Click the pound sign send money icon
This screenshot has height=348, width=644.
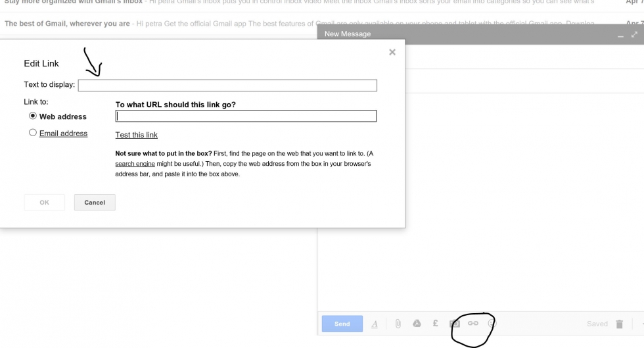pyautogui.click(x=435, y=323)
